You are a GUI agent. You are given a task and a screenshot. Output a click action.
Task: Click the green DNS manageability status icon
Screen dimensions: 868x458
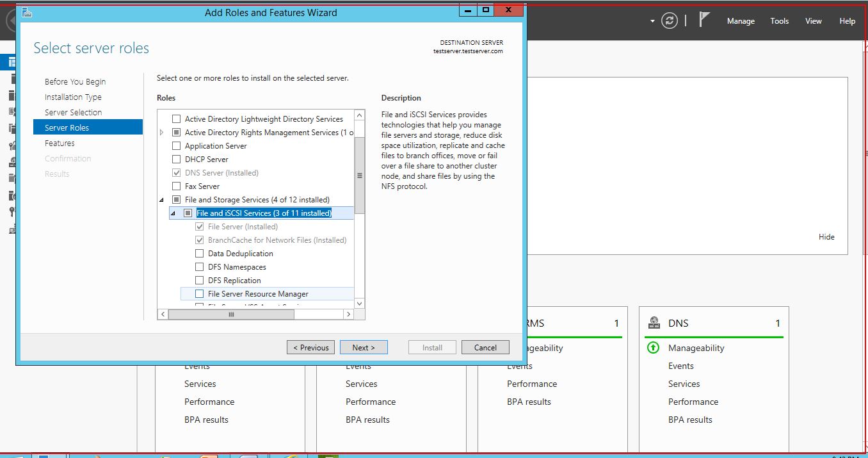[x=653, y=348]
